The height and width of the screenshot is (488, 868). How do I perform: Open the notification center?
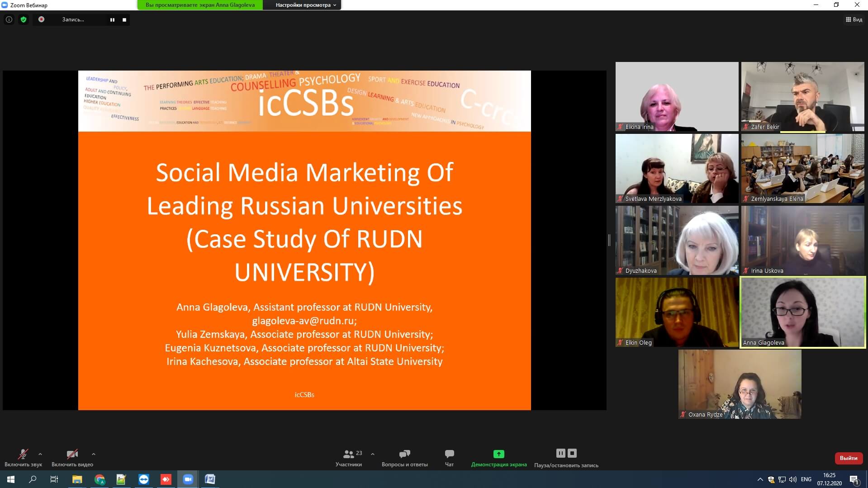[854, 479]
